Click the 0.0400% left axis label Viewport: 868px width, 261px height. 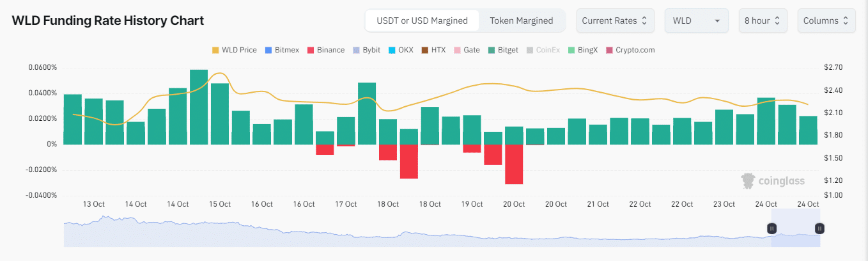(43, 93)
